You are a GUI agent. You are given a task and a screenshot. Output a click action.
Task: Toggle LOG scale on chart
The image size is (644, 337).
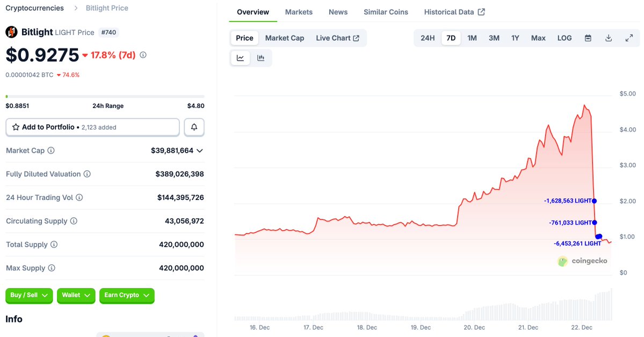tap(565, 38)
